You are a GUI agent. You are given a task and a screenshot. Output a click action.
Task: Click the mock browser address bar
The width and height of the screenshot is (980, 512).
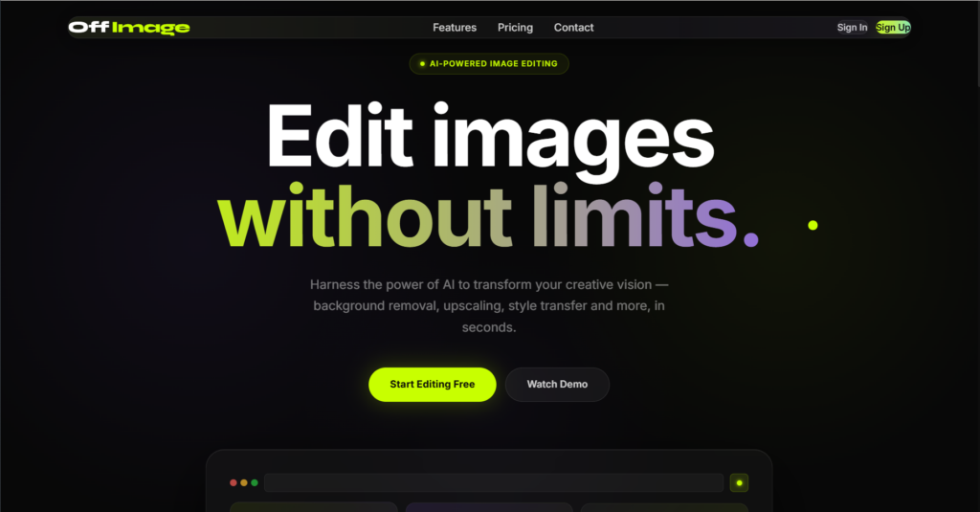click(494, 482)
